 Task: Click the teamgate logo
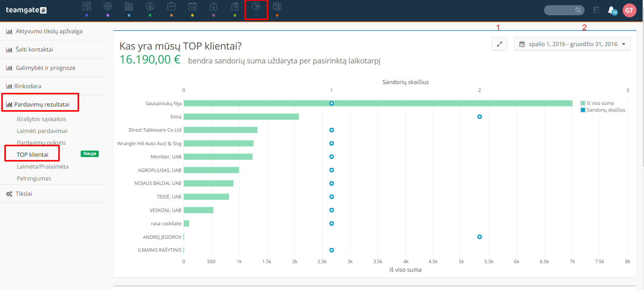(26, 10)
